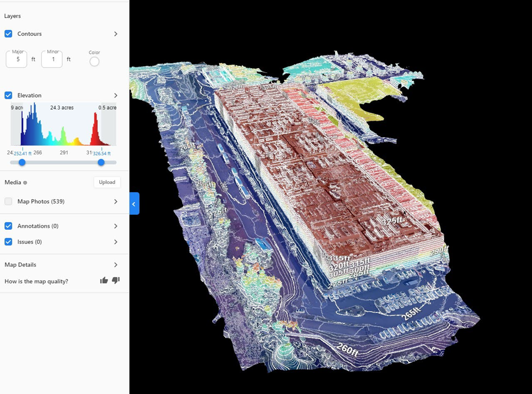The width and height of the screenshot is (532, 394).
Task: Expand the Map Photos chevron
Action: point(115,202)
